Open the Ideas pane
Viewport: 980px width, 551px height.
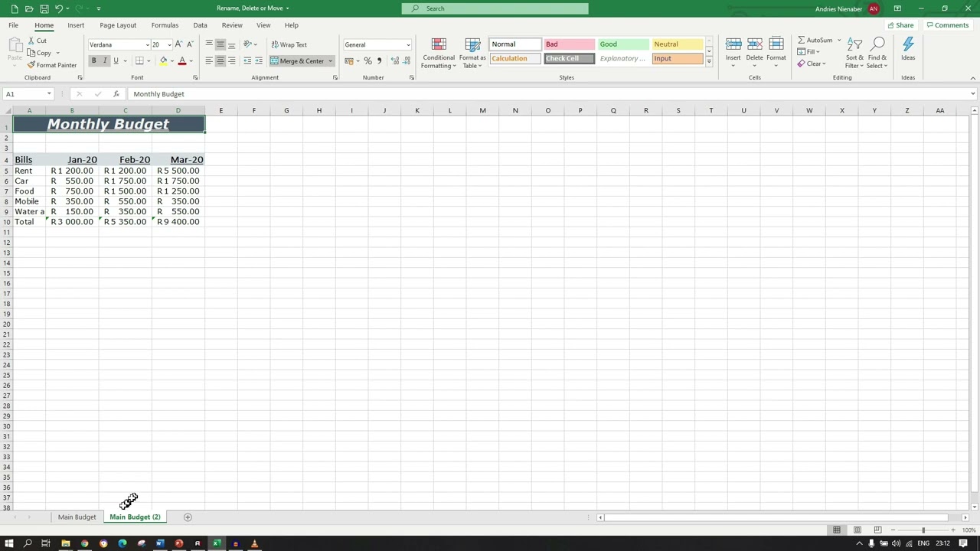pos(908,50)
